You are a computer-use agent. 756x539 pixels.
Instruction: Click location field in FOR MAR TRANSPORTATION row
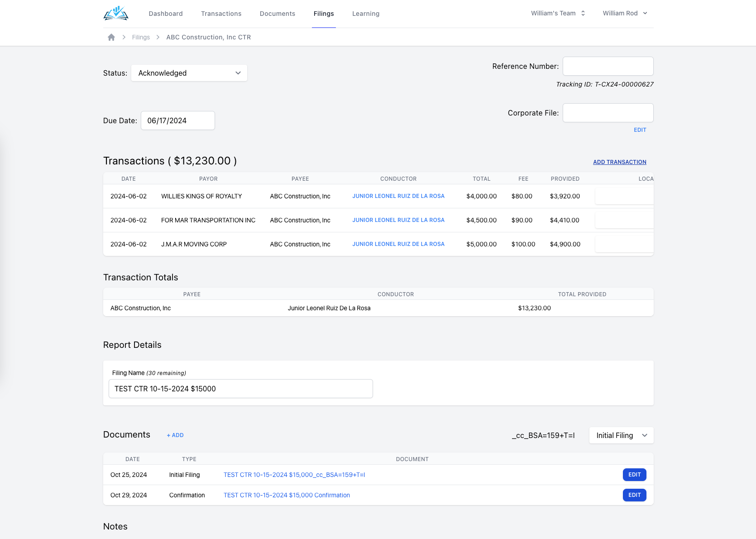coord(624,220)
